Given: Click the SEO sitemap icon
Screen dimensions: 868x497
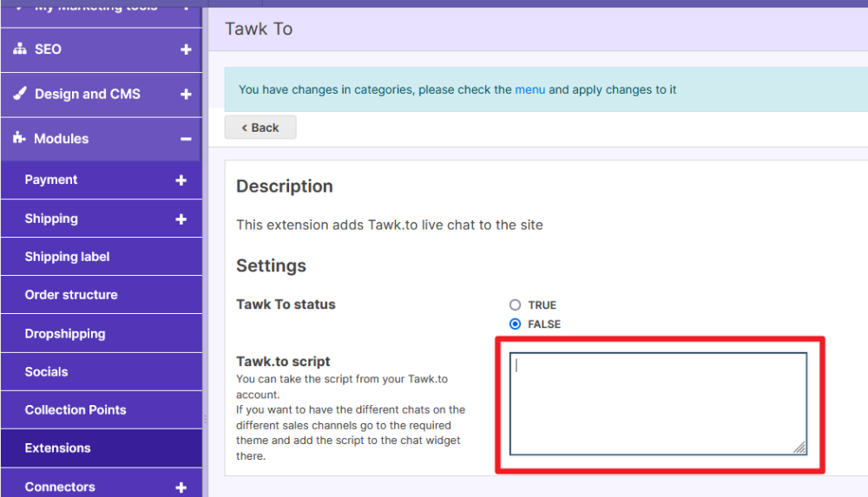Looking at the screenshot, I should tap(20, 49).
